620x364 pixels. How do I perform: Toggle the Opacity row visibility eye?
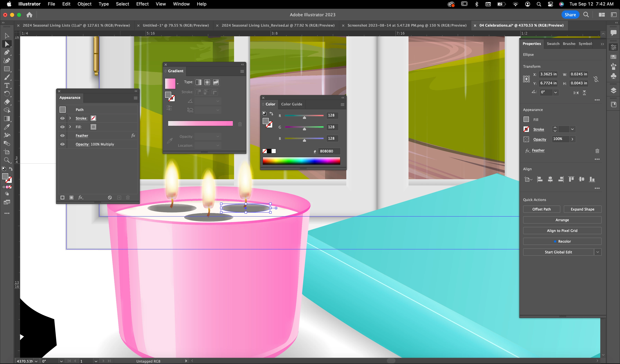[62, 144]
